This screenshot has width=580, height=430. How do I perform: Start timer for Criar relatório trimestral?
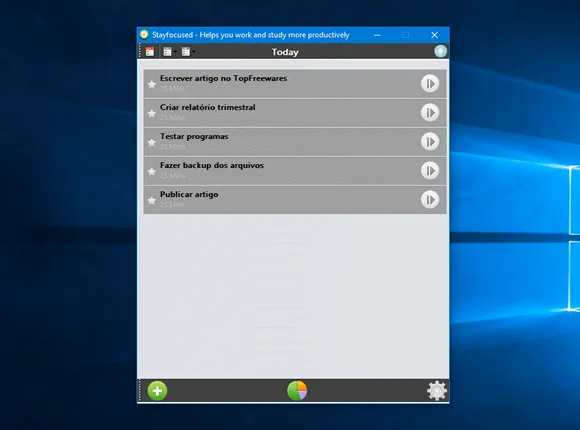(430, 112)
